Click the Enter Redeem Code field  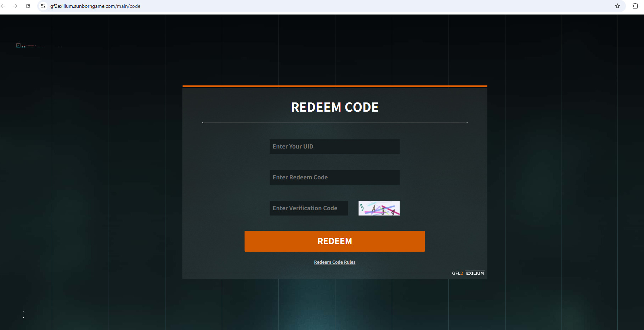[334, 177]
